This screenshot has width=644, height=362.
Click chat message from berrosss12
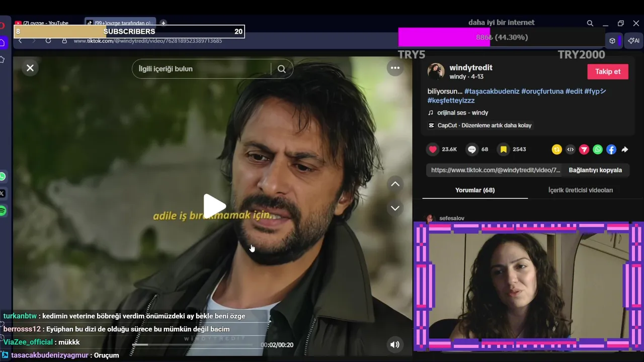[x=116, y=329]
